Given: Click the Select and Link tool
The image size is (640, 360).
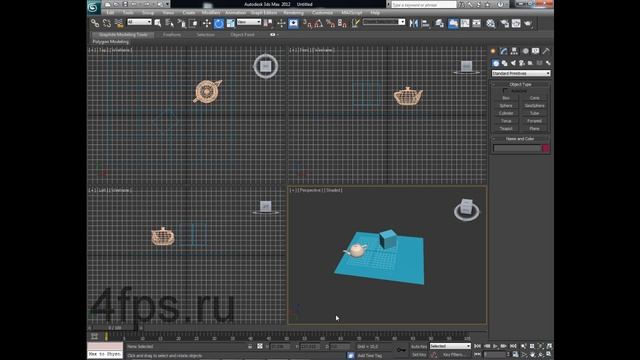Looking at the screenshot, I should point(95,23).
